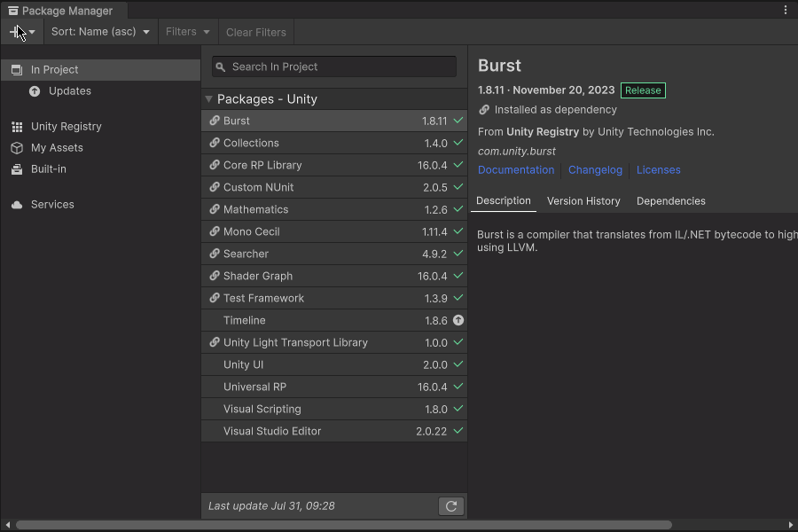Select the Visual Studio Editor package
The width and height of the screenshot is (798, 532).
tap(334, 431)
